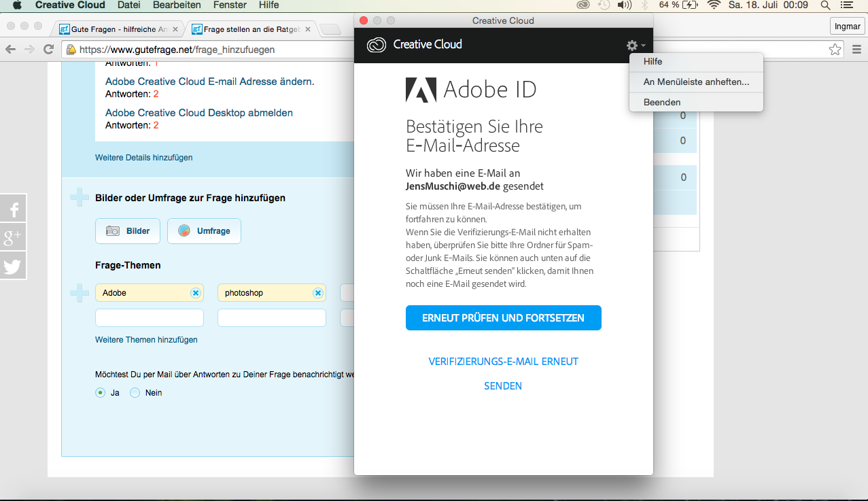Screen dimensions: 868x501
Task: Click the volume icon in the menu bar
Action: (x=624, y=5)
